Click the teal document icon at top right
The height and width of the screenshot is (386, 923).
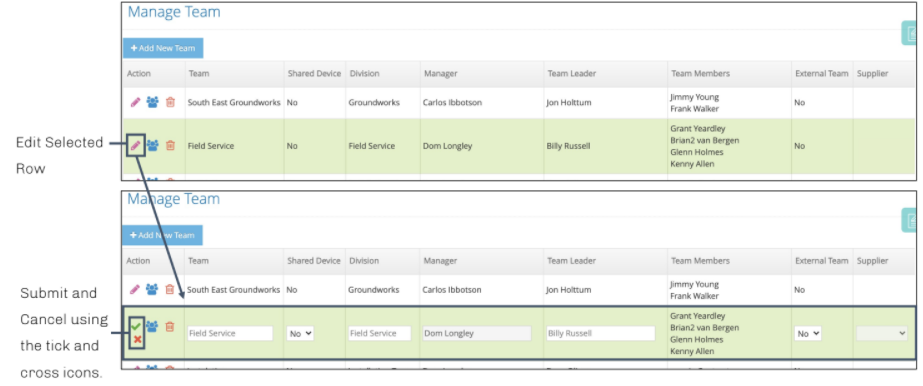pyautogui.click(x=912, y=33)
